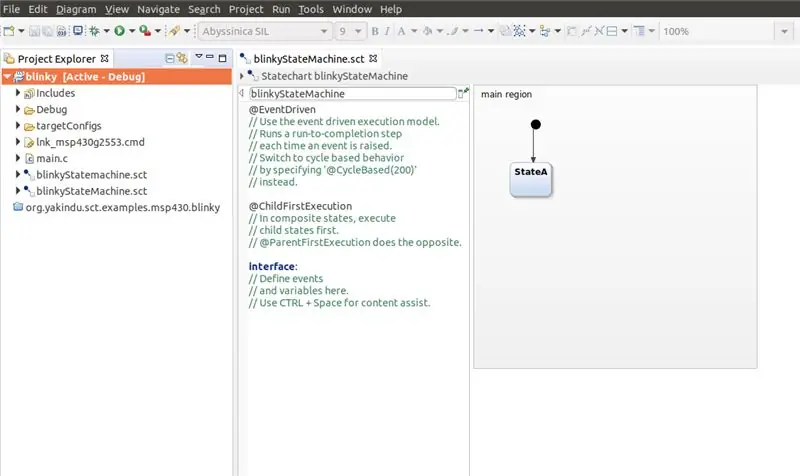Open the Project menu

pos(246,9)
